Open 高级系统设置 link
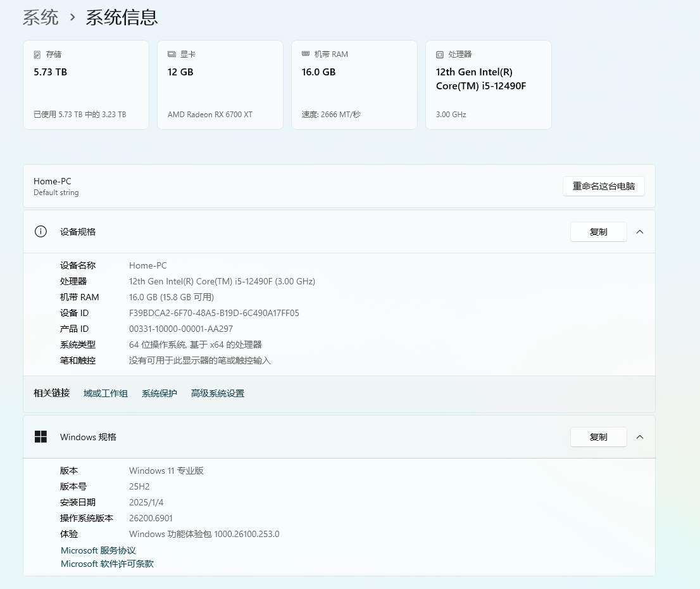 click(218, 393)
